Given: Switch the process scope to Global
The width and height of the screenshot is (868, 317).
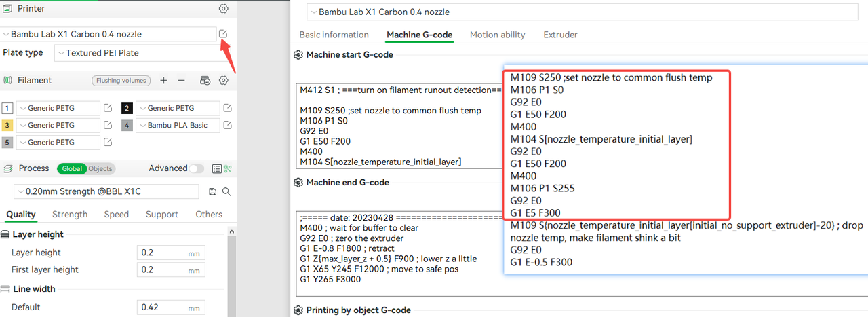Looking at the screenshot, I should (x=72, y=168).
